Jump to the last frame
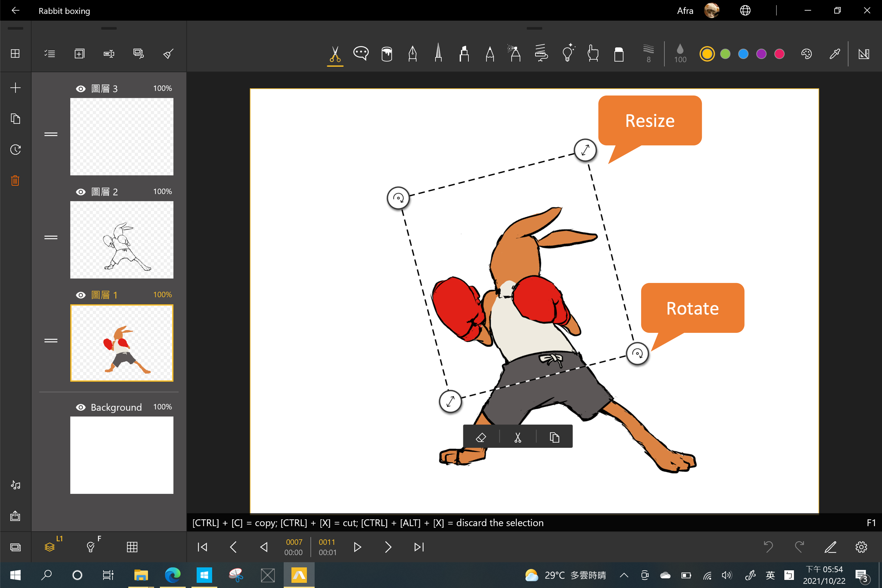The image size is (882, 588). (x=419, y=547)
